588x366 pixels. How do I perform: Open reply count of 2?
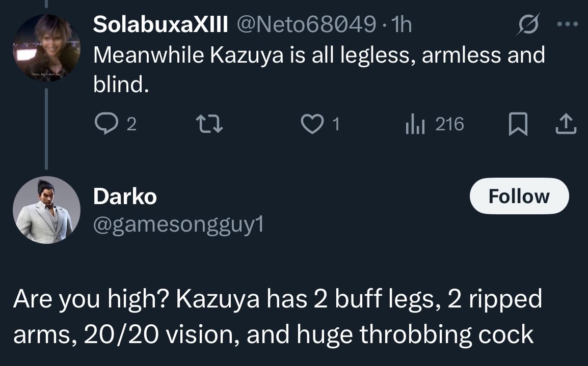tap(131, 124)
